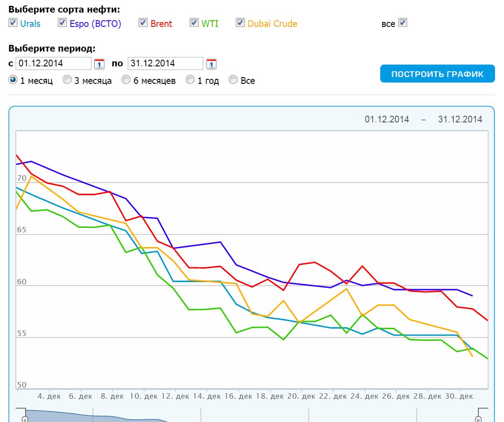
Task: Select the '3 месяца' period option
Action: (67, 80)
